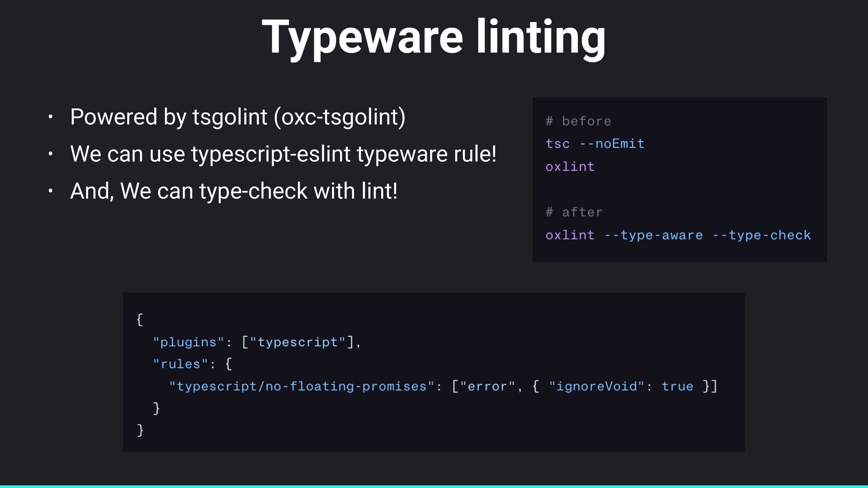This screenshot has height=488, width=868.
Task: Click the '--type-aware' flag in command
Action: point(653,235)
